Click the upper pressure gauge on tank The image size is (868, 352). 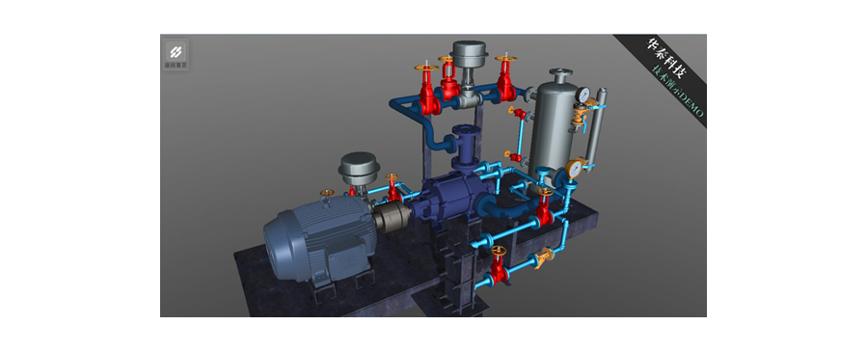582,95
